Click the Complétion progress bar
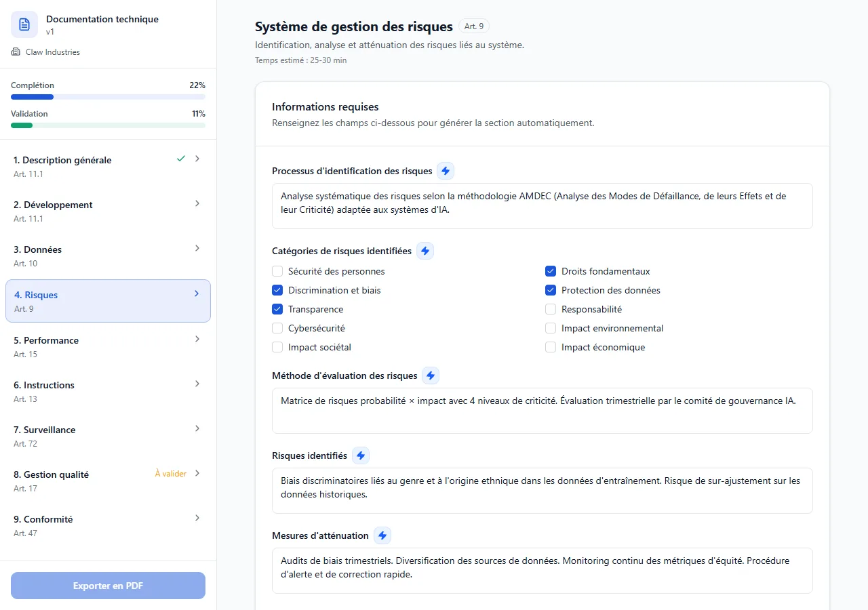This screenshot has height=610, width=868. [108, 97]
